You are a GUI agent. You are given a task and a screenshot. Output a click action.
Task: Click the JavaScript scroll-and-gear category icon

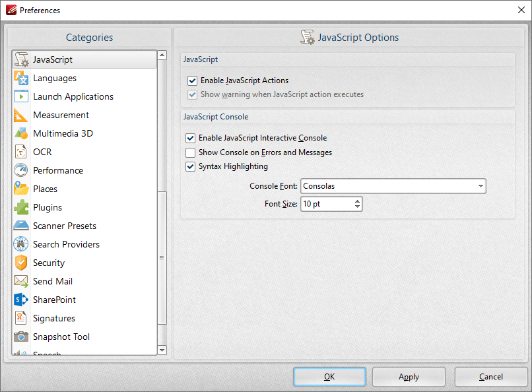click(x=21, y=59)
